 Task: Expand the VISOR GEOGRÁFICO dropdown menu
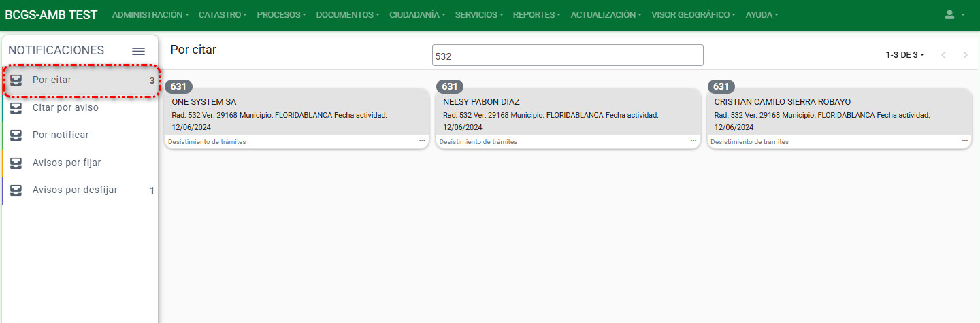point(693,14)
